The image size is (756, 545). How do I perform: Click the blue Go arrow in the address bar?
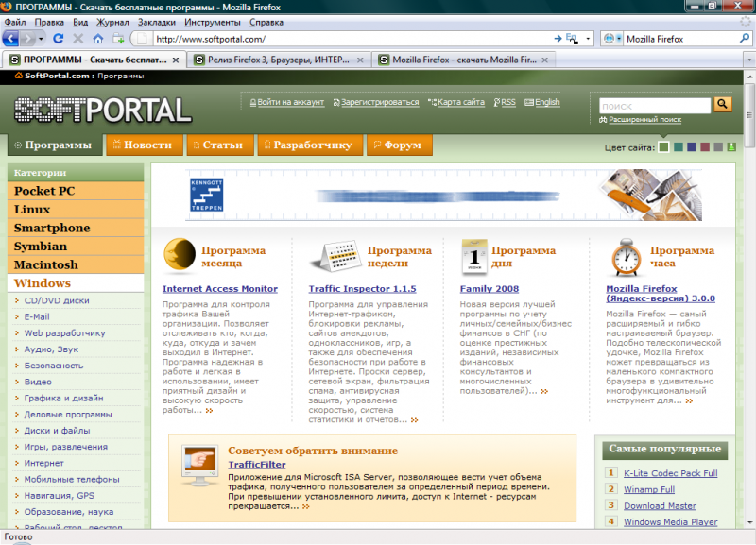(x=558, y=39)
